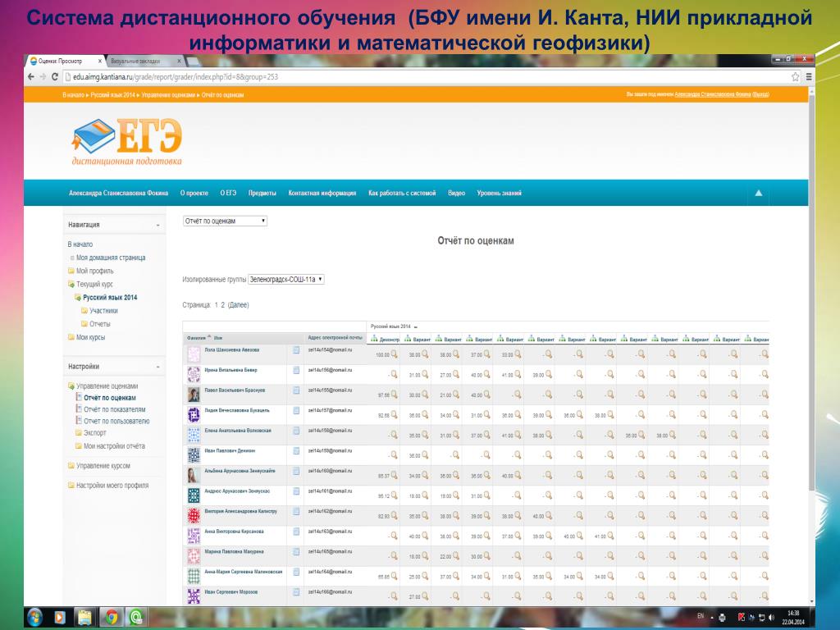Switch to Chrome in the taskbar

(112, 618)
